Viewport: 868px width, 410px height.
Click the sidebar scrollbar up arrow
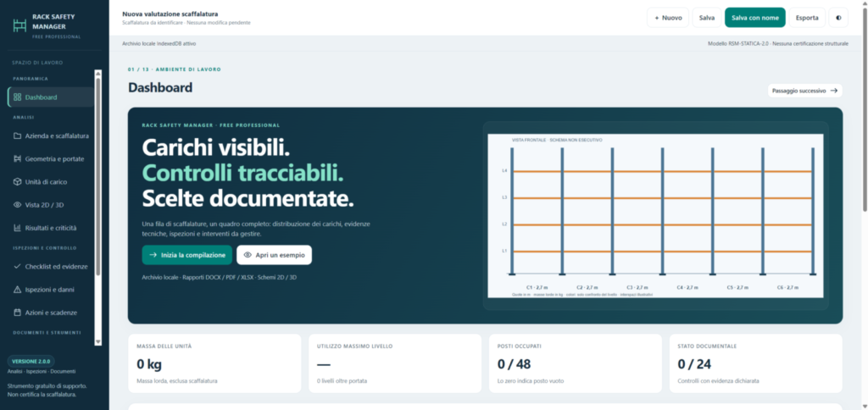tap(98, 73)
